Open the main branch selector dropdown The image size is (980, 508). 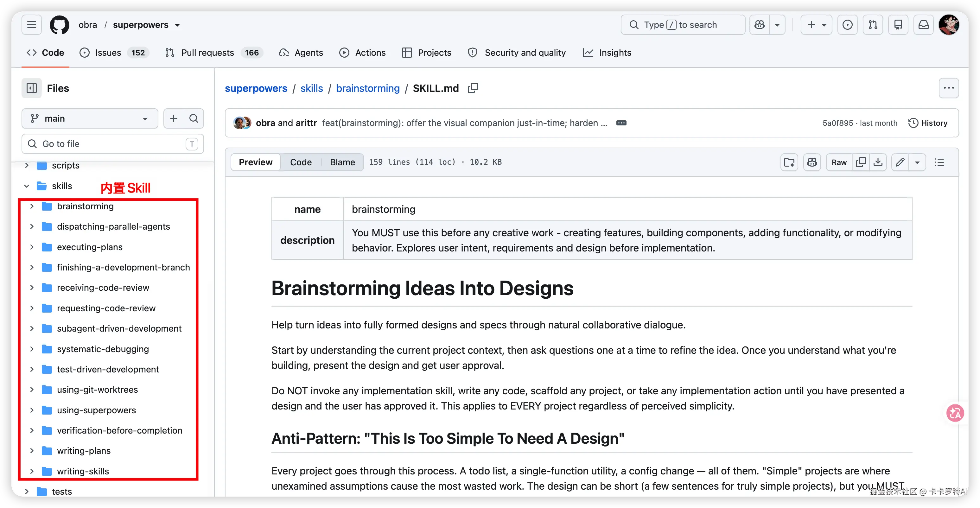pos(90,118)
